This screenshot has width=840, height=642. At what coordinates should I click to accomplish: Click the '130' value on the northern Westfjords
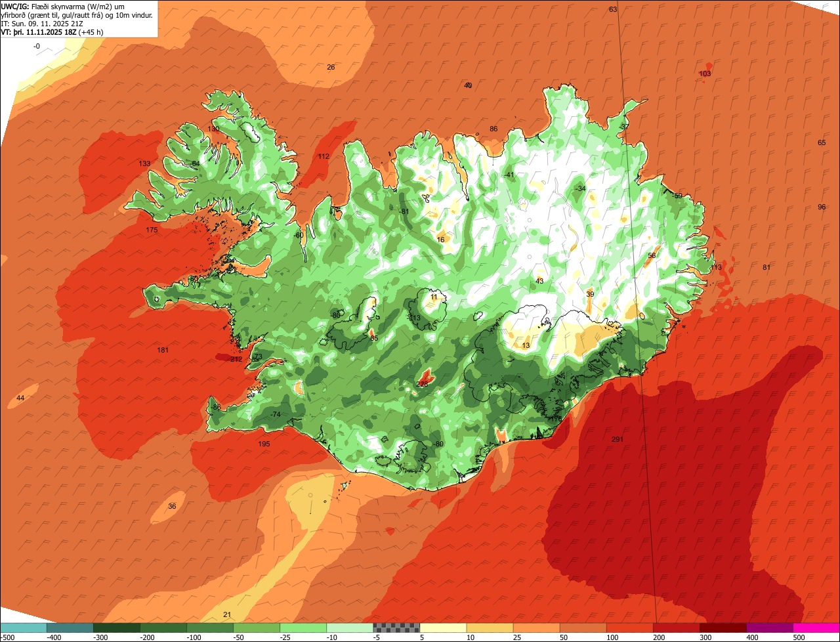[x=214, y=129]
